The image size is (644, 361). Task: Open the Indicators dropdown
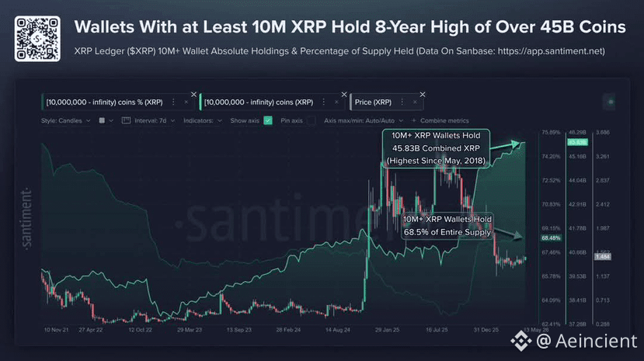point(203,120)
